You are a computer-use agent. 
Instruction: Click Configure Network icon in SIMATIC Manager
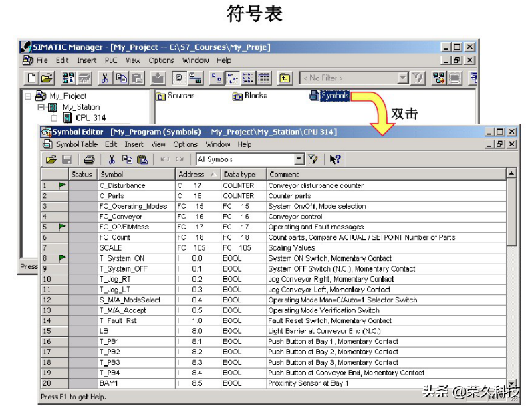[x=438, y=78]
